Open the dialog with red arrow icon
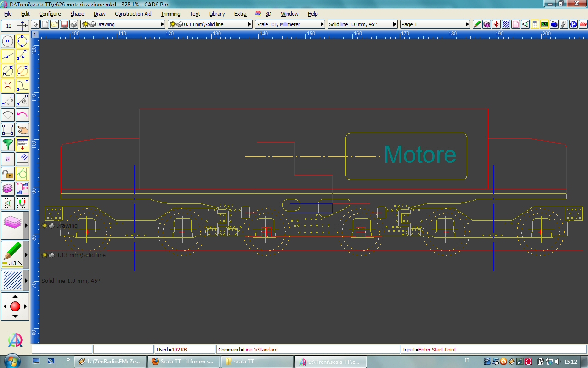 point(23,144)
